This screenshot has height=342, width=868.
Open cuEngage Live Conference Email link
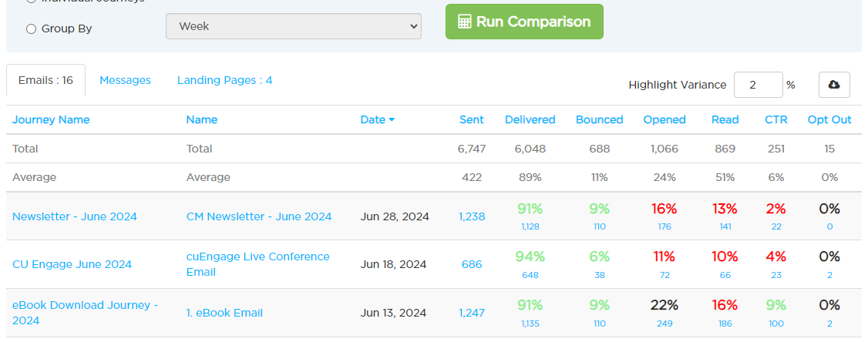click(x=258, y=264)
